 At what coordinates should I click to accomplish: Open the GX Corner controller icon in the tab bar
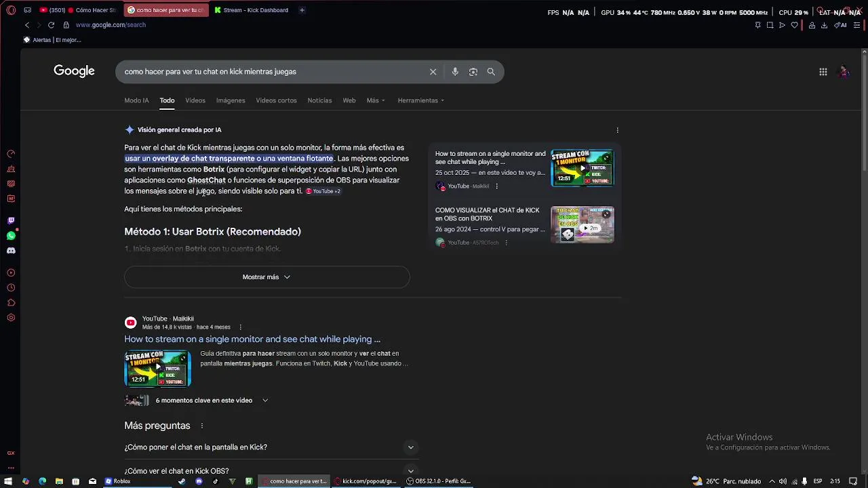(27, 10)
